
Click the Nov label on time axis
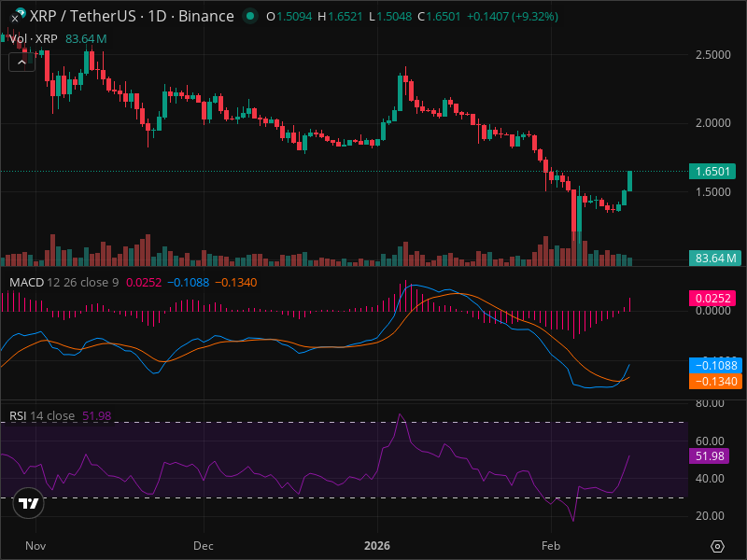coord(35,546)
